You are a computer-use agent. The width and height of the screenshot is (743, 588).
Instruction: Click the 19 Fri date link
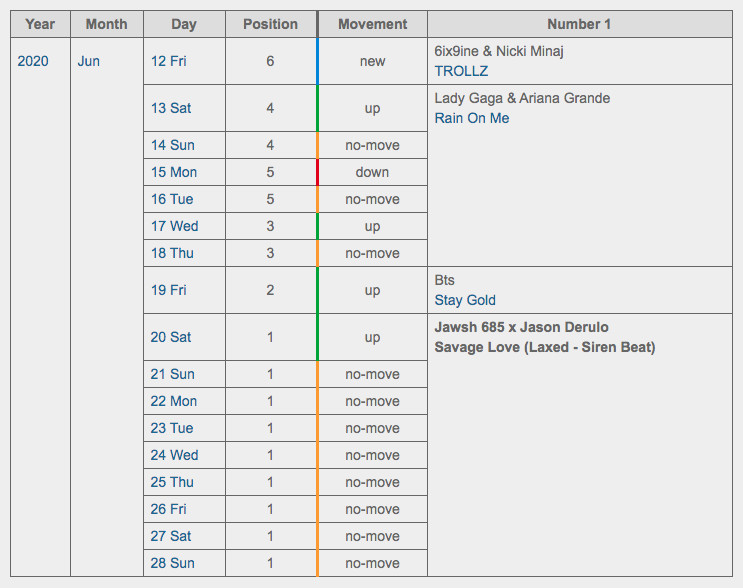pyautogui.click(x=169, y=290)
